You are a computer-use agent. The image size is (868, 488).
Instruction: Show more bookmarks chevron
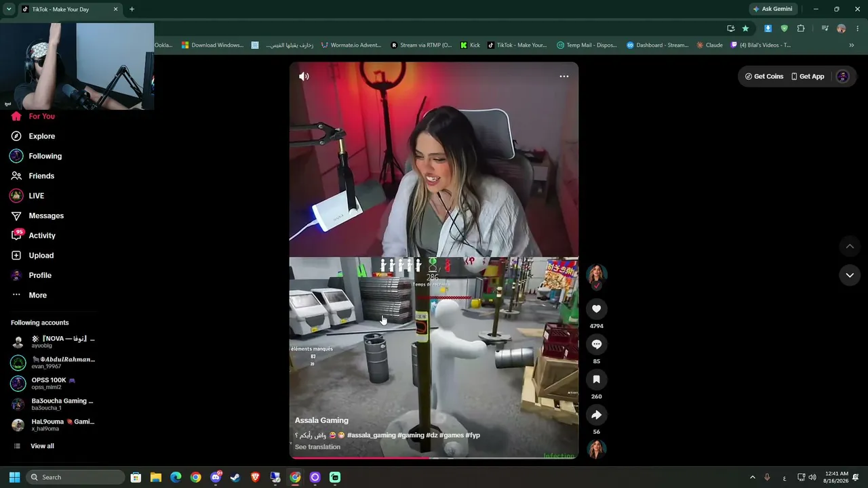[852, 45]
